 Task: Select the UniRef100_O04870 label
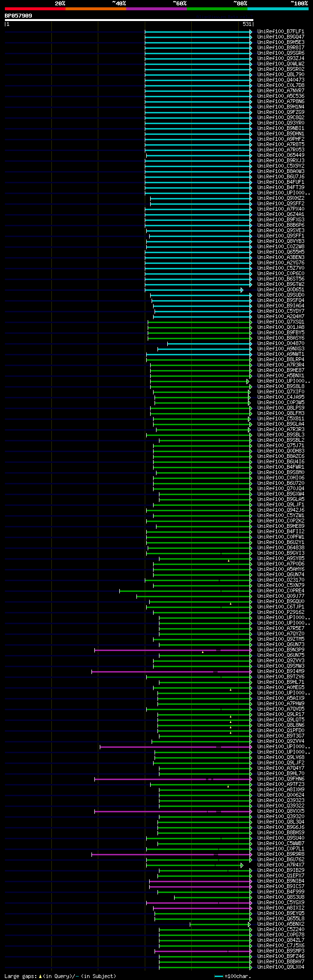[281, 343]
